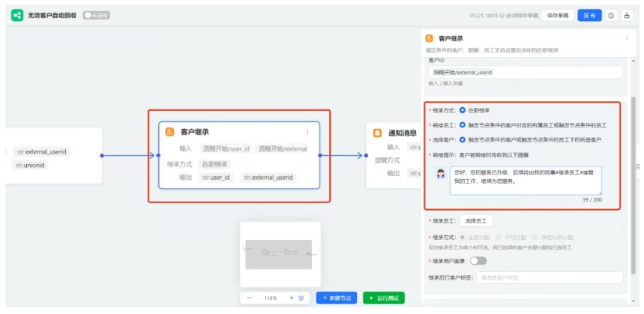This screenshot has height=314, width=644.
Task: Click the str.unionid tag on the left node
Action: click(31, 165)
